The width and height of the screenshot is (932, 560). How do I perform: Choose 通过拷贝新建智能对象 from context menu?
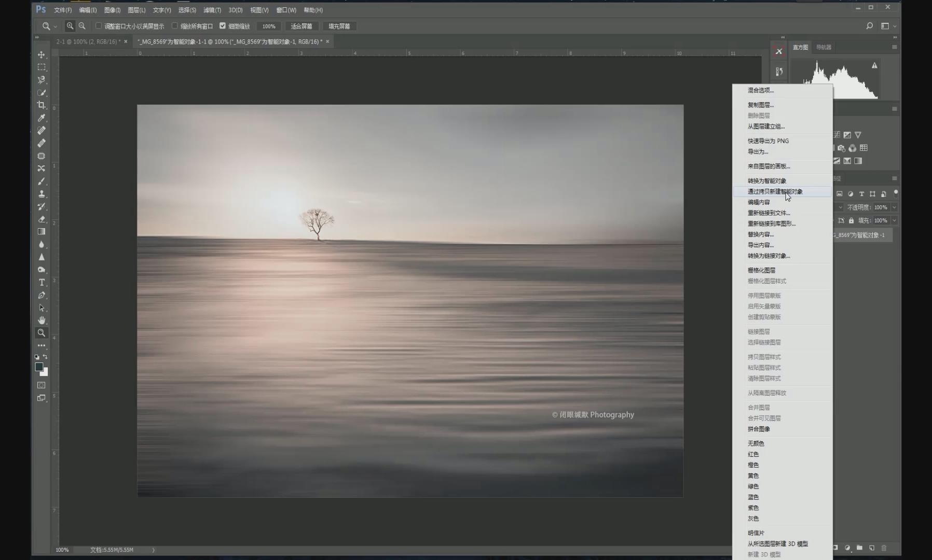782,191
